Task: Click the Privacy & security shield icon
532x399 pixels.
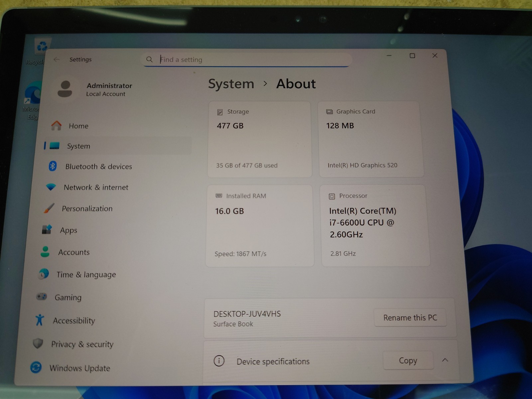Action: 38,343
